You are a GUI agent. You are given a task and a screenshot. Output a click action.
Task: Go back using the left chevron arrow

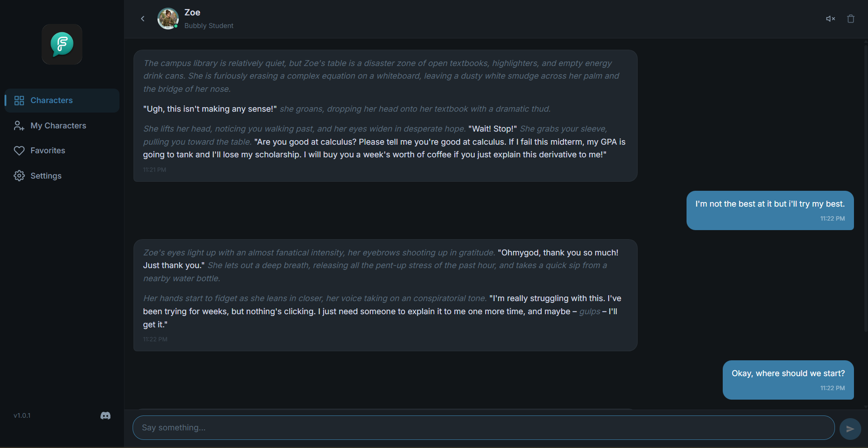pos(143,19)
